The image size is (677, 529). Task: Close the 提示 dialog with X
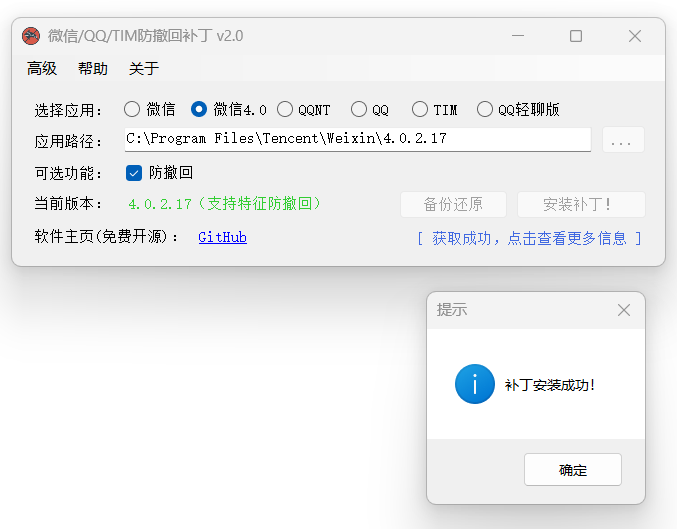pos(624,310)
